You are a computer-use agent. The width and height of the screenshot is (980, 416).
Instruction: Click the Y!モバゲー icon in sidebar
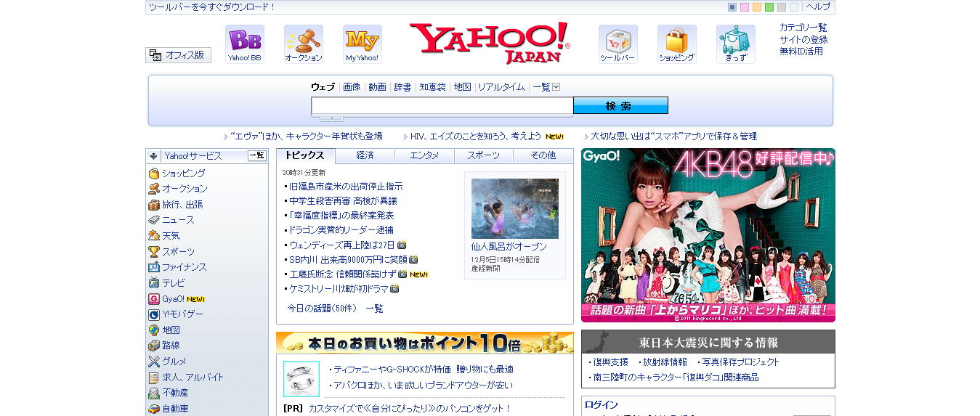point(154,314)
